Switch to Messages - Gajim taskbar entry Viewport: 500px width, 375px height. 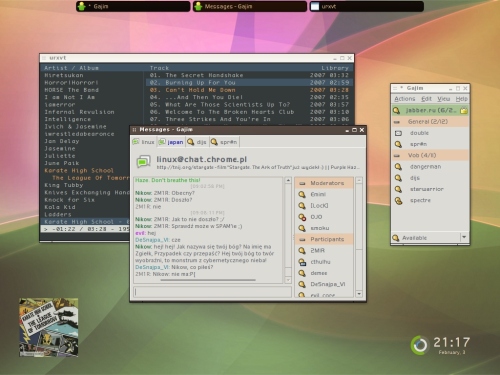pyautogui.click(x=250, y=6)
